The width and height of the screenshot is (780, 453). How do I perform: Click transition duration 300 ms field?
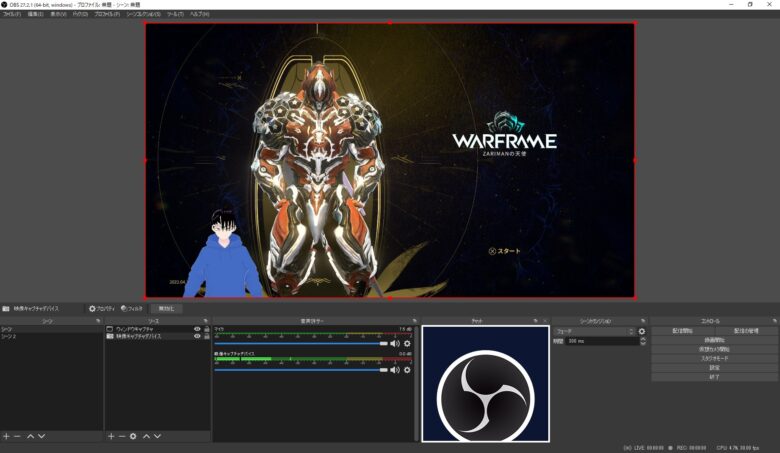click(602, 341)
